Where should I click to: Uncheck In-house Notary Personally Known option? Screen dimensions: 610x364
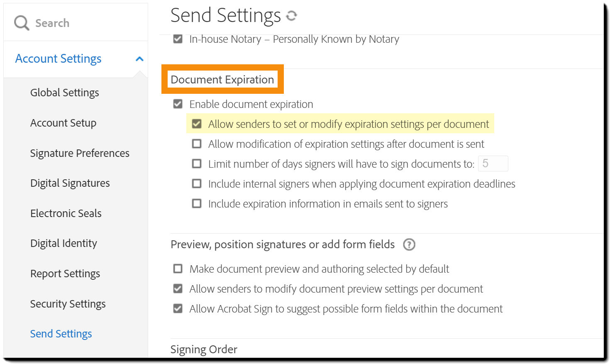click(x=178, y=39)
